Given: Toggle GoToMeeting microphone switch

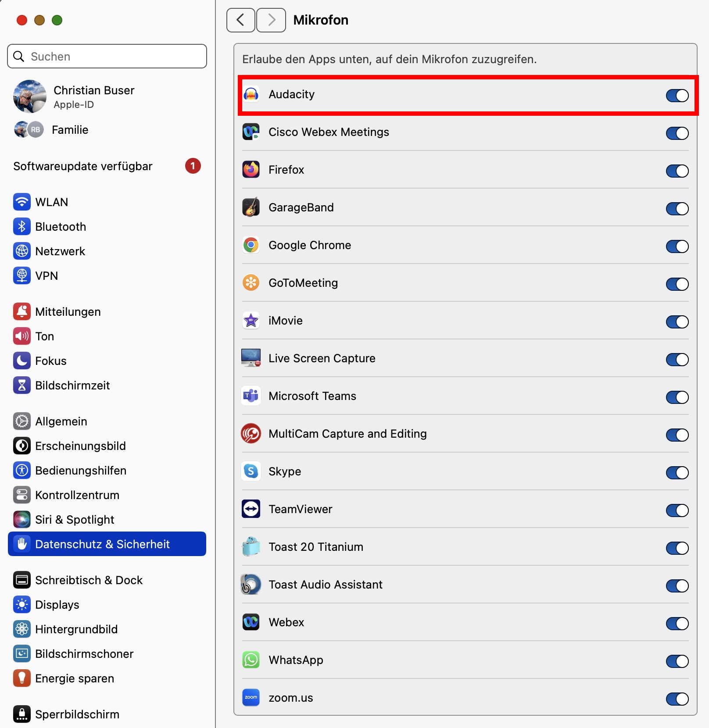Looking at the screenshot, I should click(677, 284).
